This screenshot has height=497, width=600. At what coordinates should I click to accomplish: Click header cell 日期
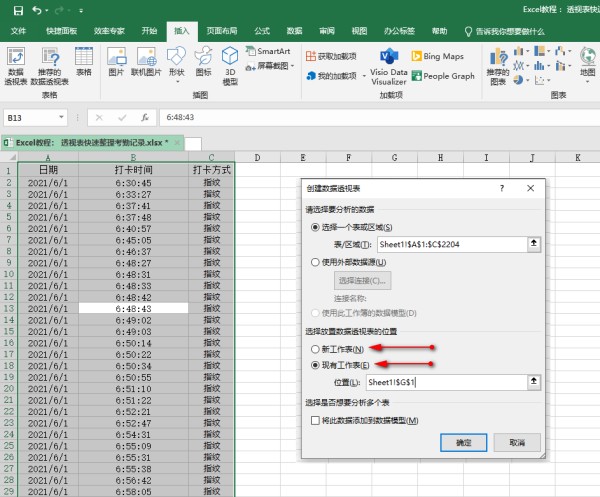click(x=48, y=170)
